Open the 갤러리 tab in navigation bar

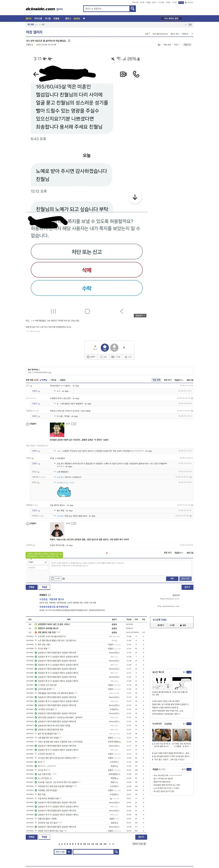tap(29, 19)
